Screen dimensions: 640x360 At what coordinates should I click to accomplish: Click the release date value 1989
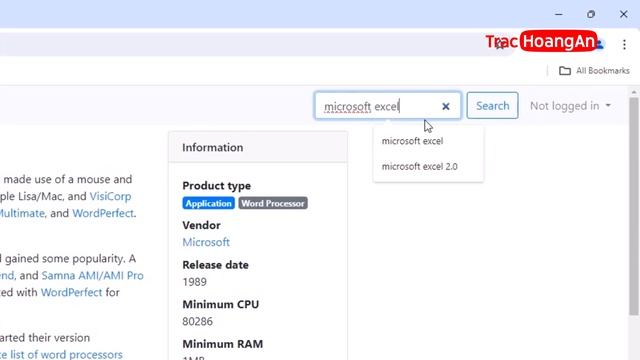point(194,282)
